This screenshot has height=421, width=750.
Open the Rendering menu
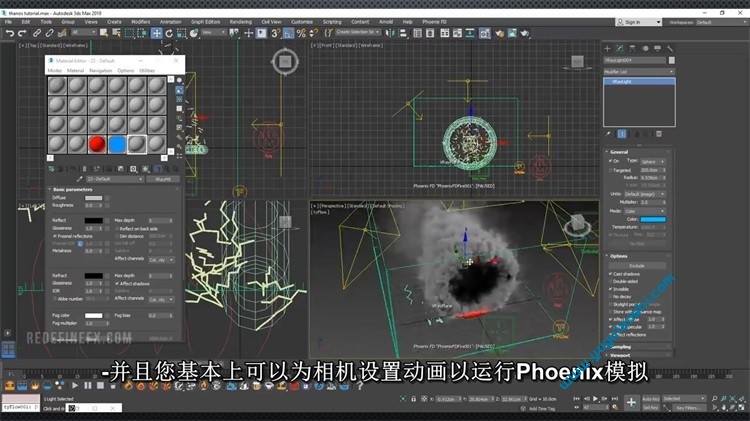point(241,22)
